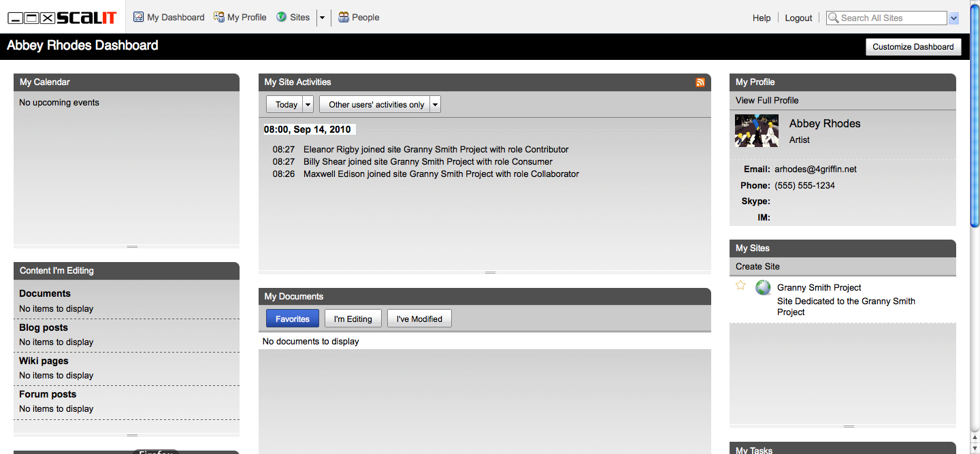The image size is (980, 454).
Task: Grab the My Calendar resize handle
Action: (x=132, y=246)
